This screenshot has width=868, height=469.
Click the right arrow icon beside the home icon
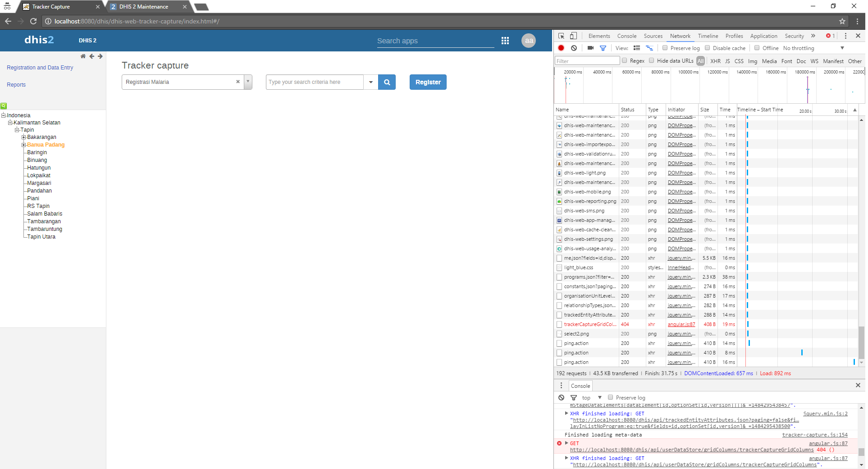point(100,56)
